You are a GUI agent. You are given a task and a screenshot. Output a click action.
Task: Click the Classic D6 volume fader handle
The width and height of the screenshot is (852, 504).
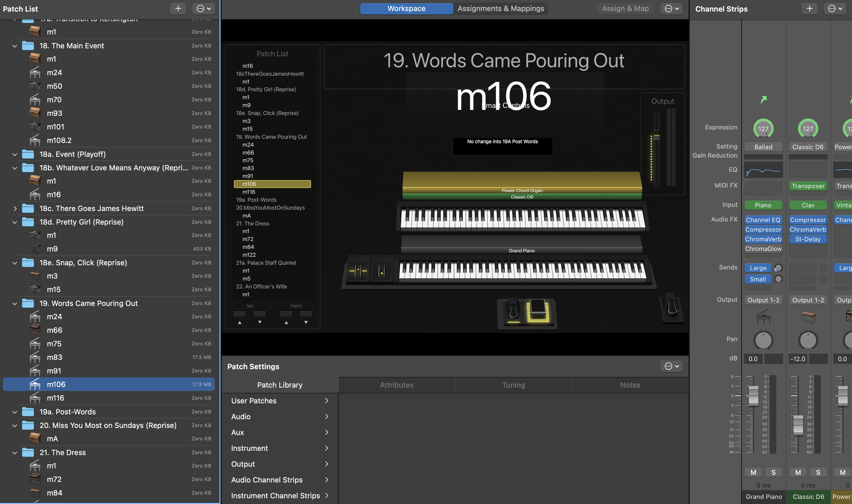pos(798,425)
